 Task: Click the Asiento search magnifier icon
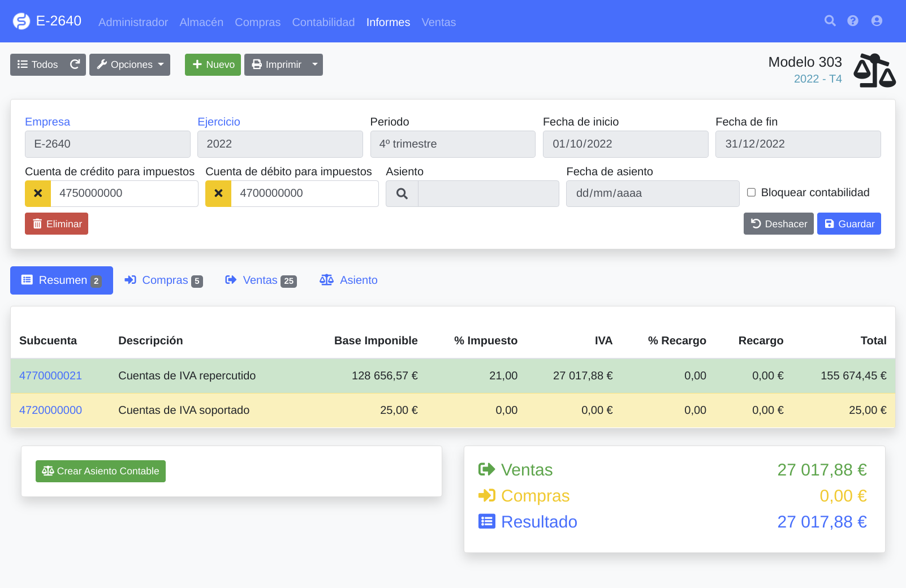[402, 193]
